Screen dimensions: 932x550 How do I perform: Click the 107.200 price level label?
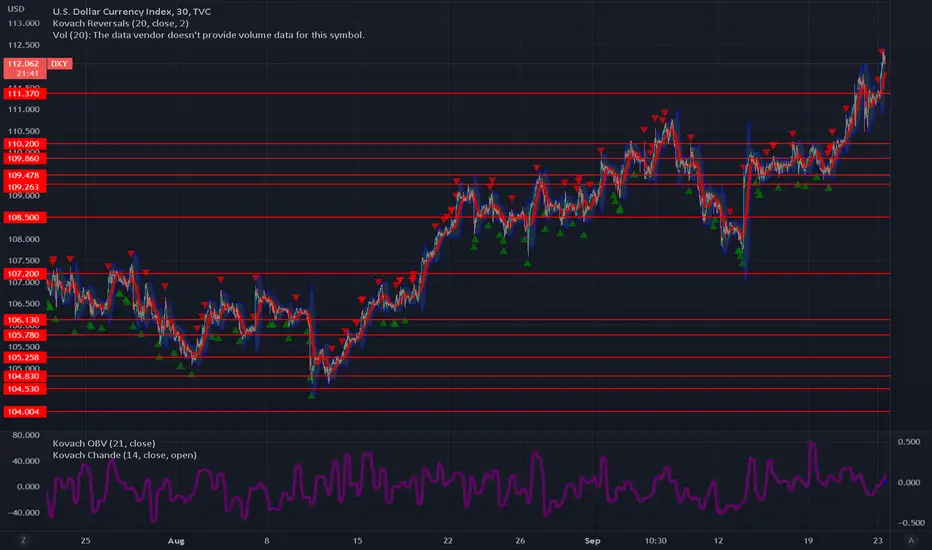coord(24,274)
